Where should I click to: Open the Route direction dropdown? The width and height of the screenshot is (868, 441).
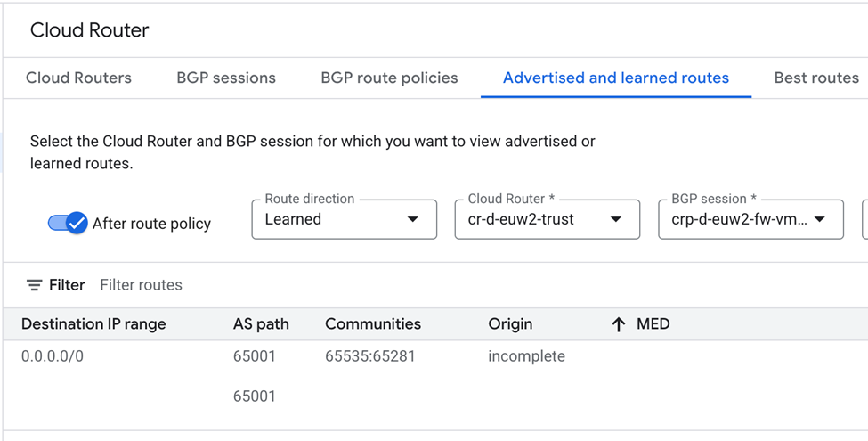tap(344, 219)
